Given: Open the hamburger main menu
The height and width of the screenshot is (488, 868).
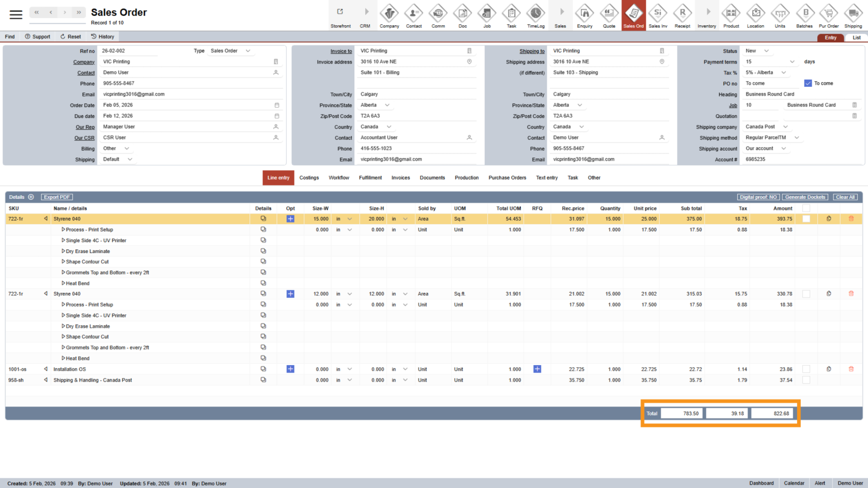Looking at the screenshot, I should 16,14.
